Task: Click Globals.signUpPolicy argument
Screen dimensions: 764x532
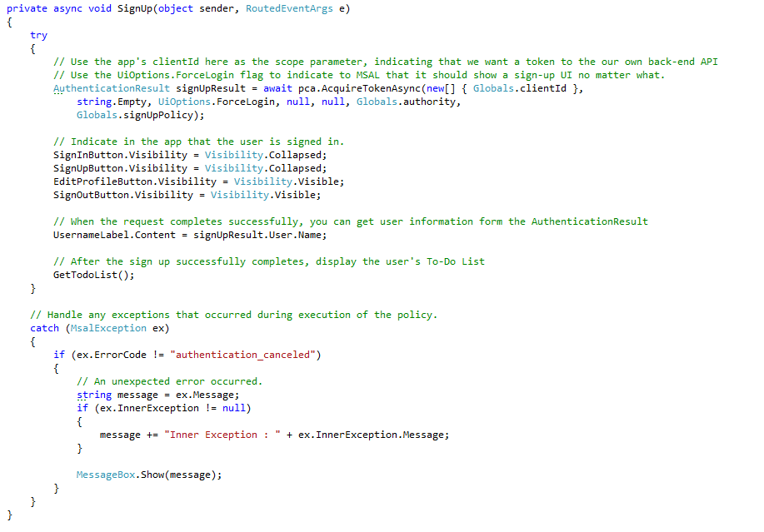Action: click(x=135, y=116)
